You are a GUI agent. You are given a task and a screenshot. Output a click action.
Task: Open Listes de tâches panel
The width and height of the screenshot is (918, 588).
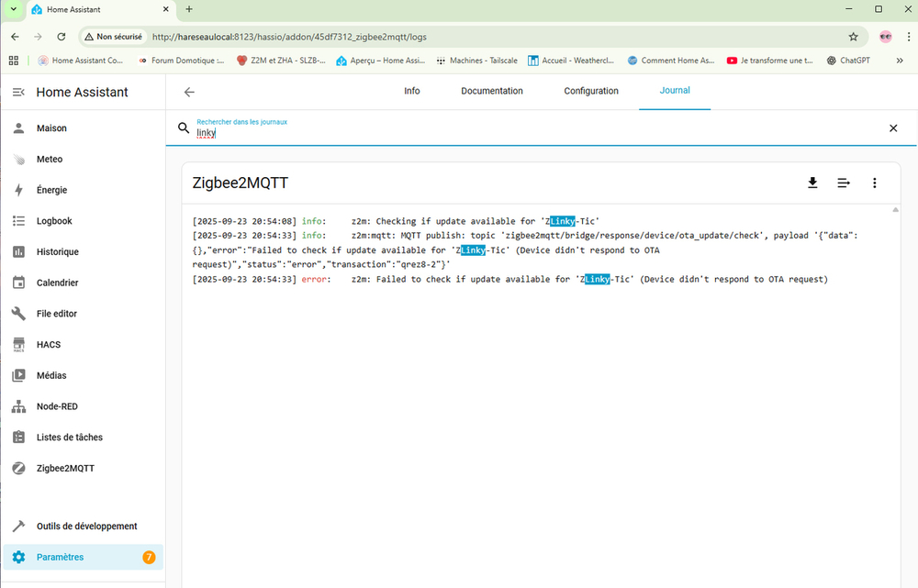(84, 438)
